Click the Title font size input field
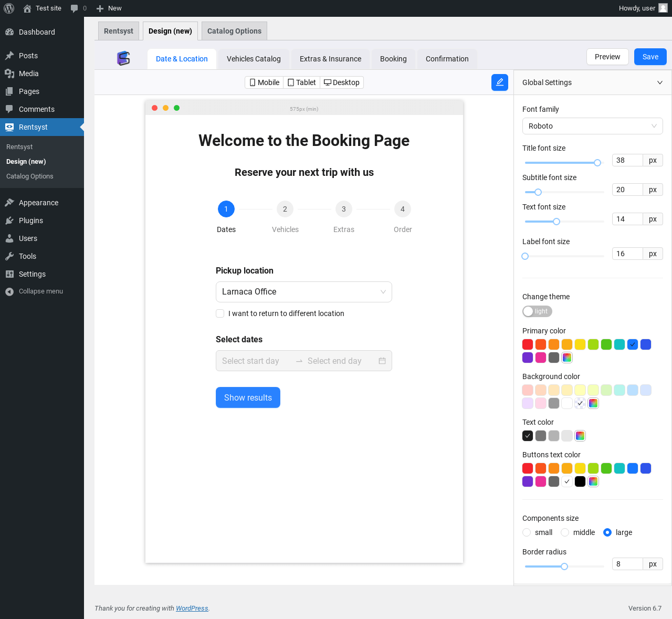 [x=627, y=160]
